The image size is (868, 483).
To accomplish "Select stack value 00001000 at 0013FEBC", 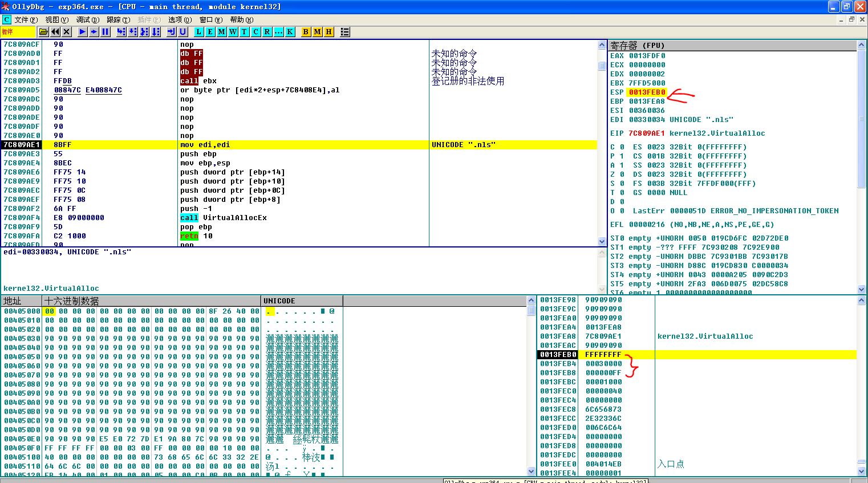I will pyautogui.click(x=603, y=382).
